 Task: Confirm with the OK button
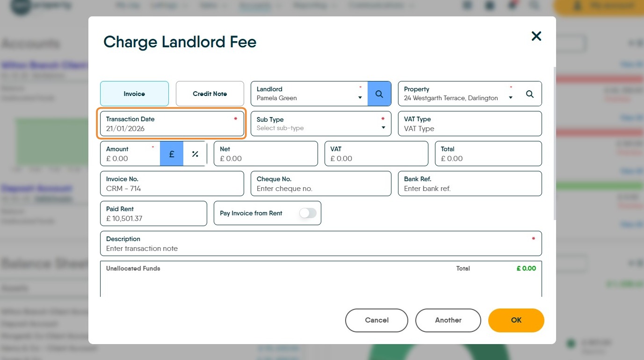click(516, 320)
